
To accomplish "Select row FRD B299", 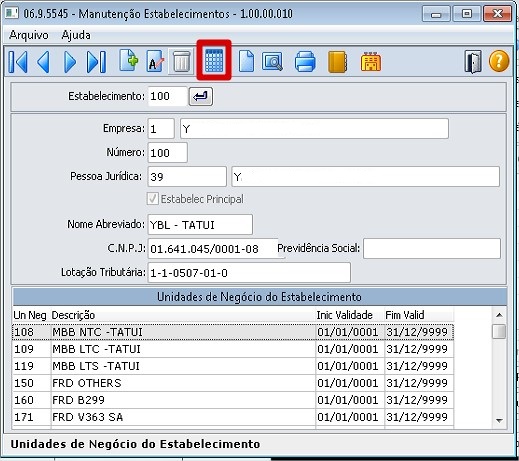I will (233, 400).
